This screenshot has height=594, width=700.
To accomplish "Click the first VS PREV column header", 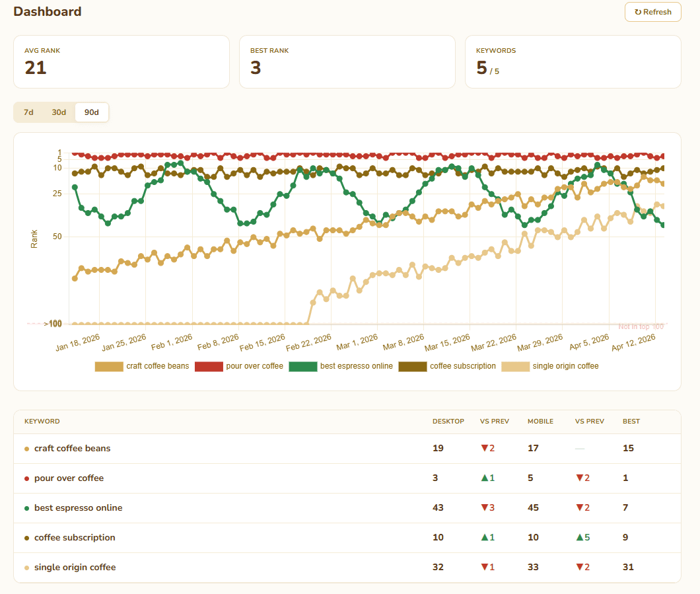I will point(495,421).
